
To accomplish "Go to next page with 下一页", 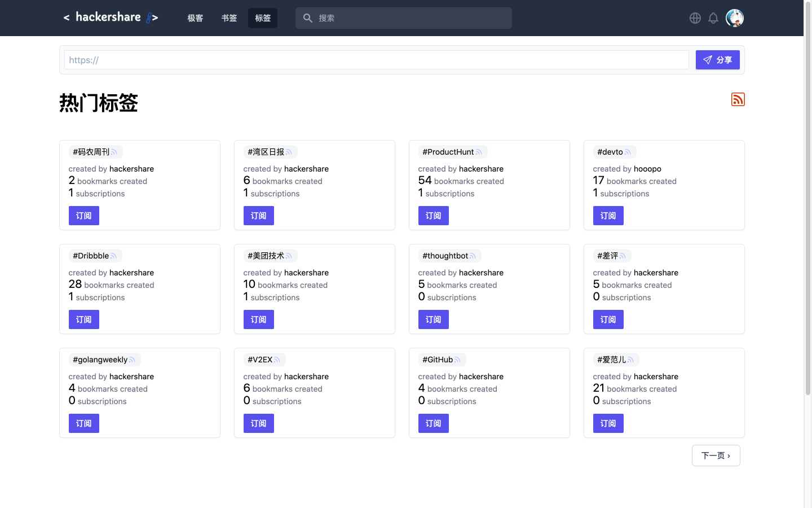I will point(716,456).
